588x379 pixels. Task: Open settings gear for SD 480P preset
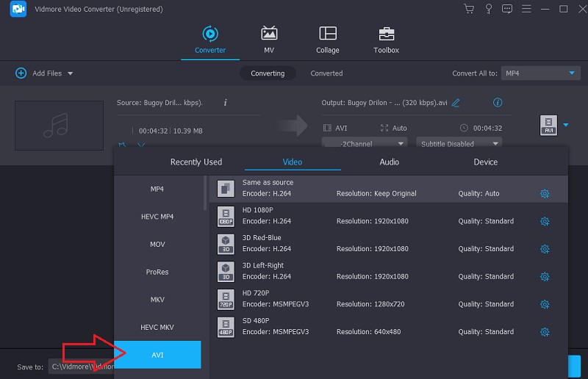(545, 332)
